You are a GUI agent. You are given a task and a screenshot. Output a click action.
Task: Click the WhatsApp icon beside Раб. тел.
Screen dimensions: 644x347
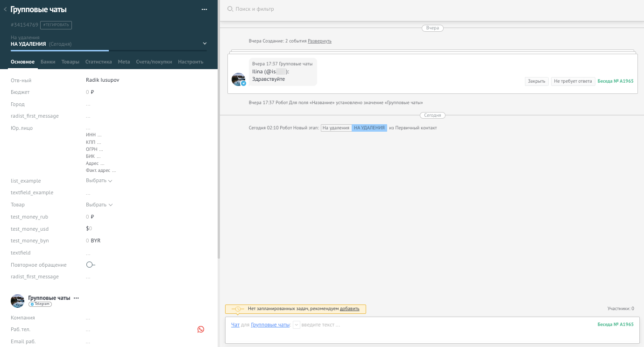[201, 329]
